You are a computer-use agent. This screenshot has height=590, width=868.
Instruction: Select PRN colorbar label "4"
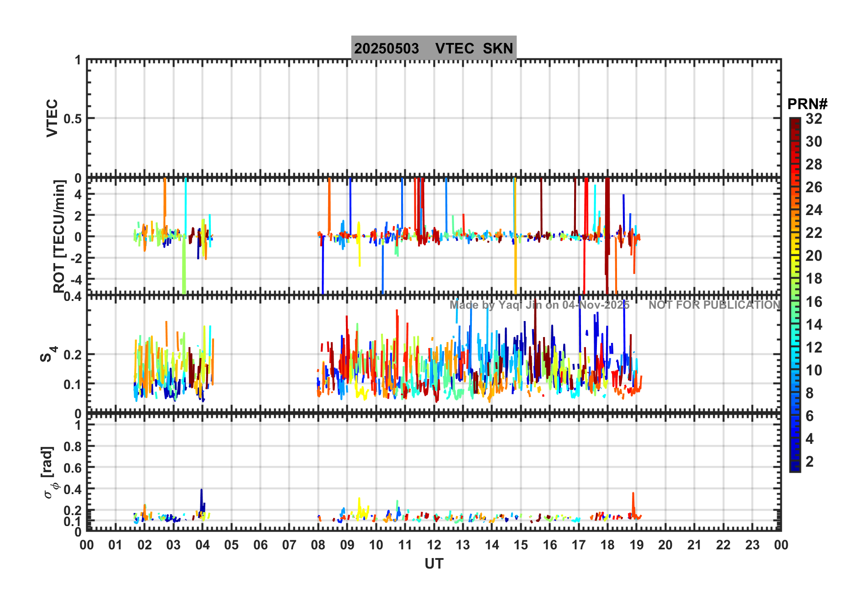tap(810, 439)
